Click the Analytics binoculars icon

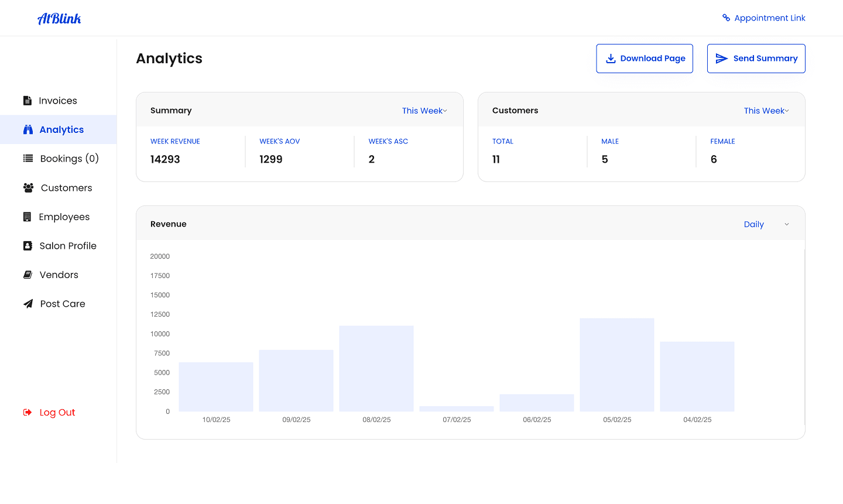pyautogui.click(x=28, y=130)
